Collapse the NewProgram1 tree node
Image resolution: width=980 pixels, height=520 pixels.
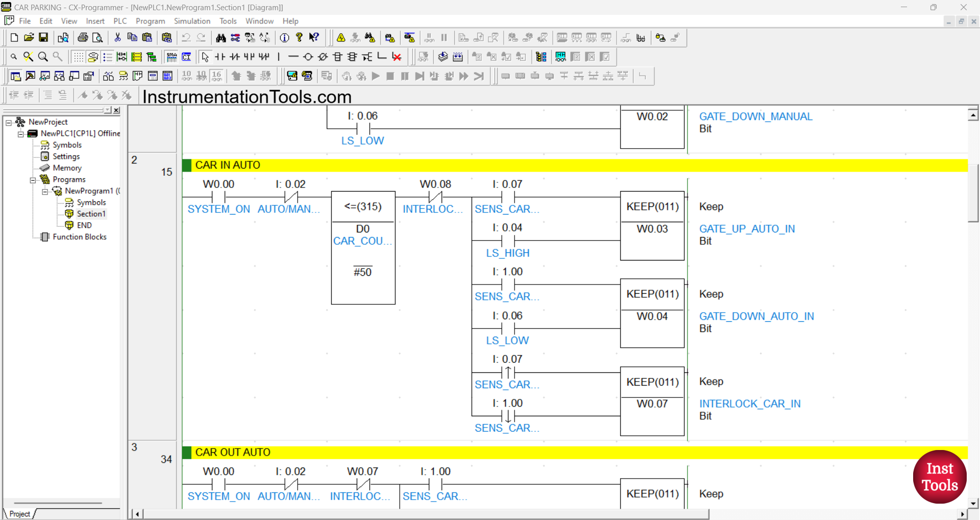(x=45, y=191)
